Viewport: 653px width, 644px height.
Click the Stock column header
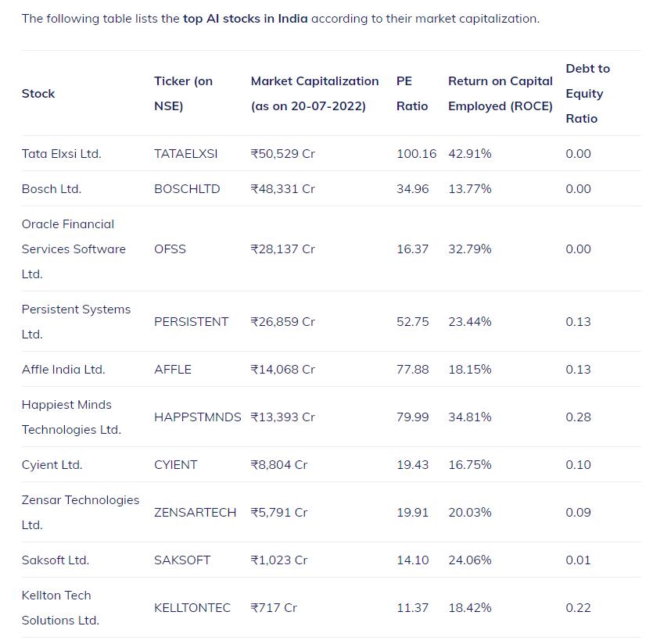pos(38,94)
